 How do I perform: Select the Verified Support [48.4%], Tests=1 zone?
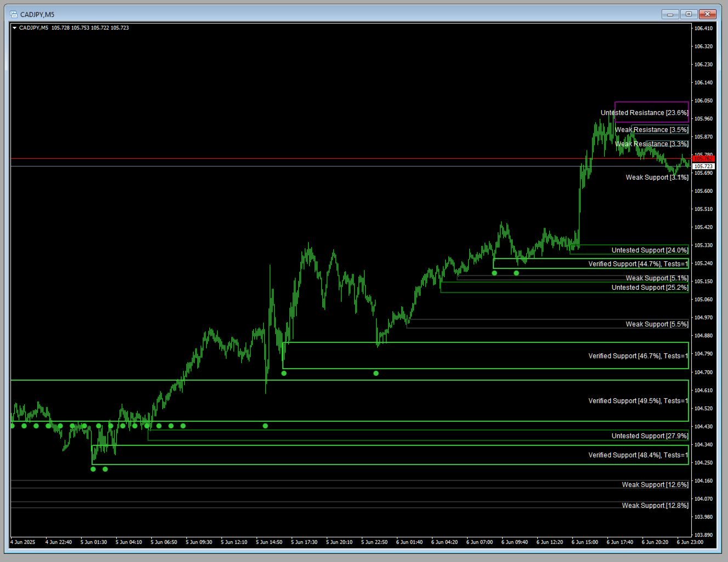[638, 455]
